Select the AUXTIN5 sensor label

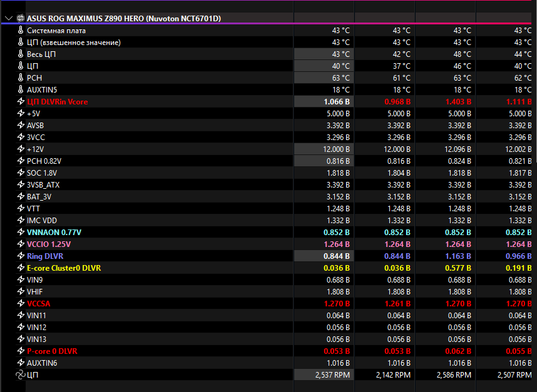click(x=42, y=89)
